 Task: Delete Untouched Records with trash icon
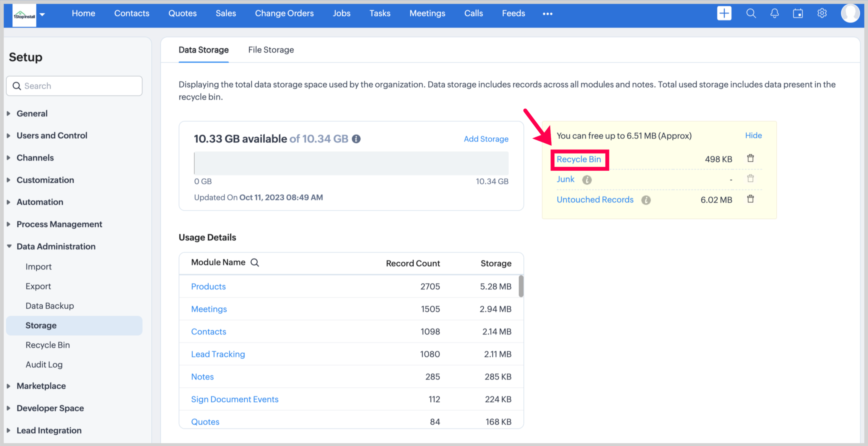tap(750, 199)
